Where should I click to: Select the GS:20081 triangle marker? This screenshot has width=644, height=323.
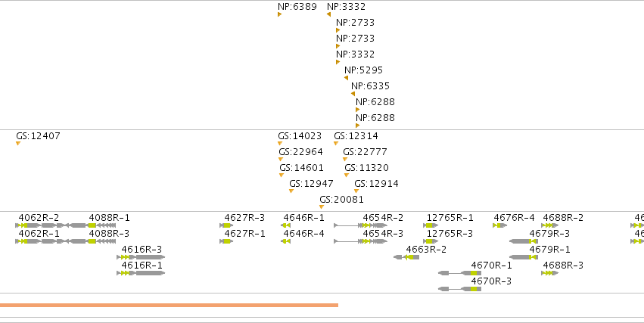pyautogui.click(x=322, y=207)
